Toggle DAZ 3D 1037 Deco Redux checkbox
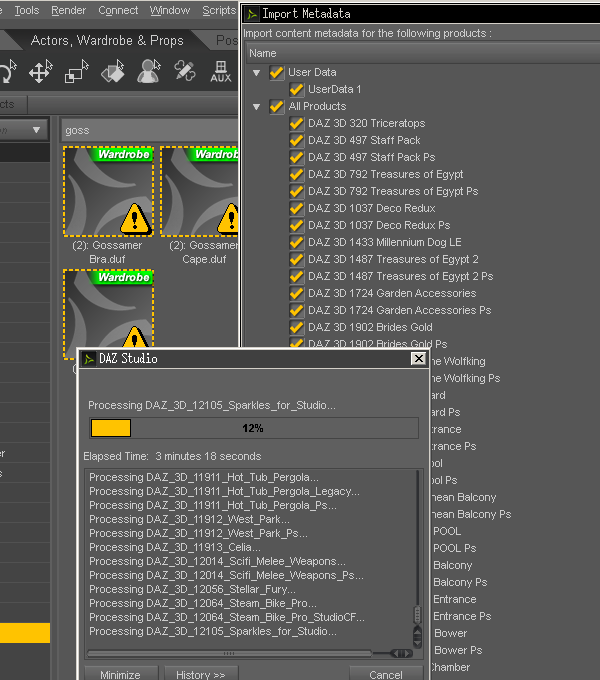This screenshot has width=600, height=680. pyautogui.click(x=296, y=208)
